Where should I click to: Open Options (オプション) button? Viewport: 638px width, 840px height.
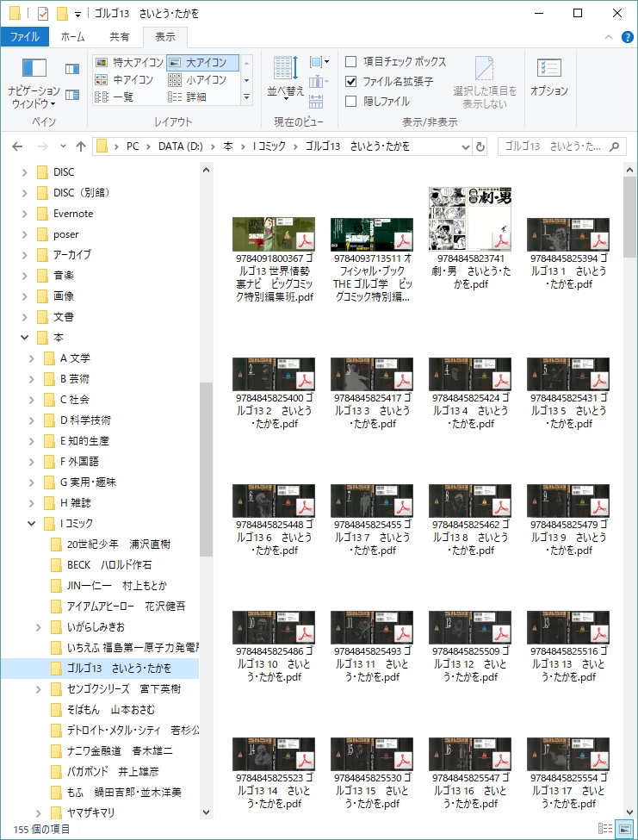[x=549, y=78]
